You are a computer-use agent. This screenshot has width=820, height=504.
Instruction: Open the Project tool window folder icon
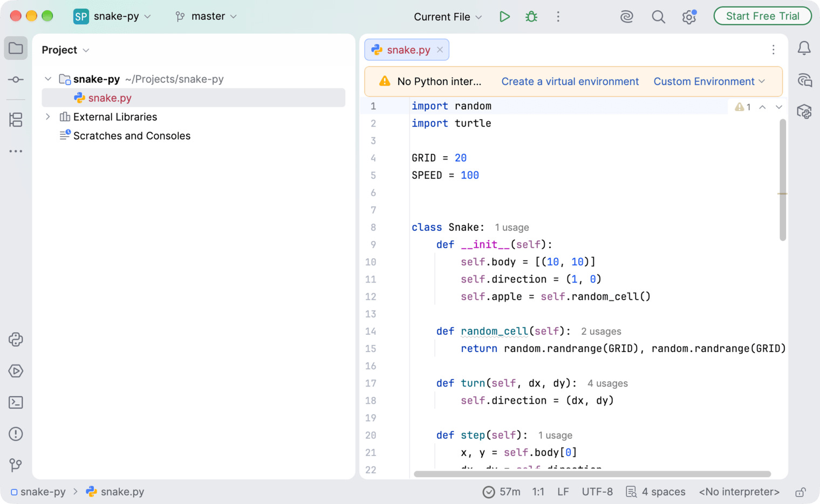coord(16,49)
